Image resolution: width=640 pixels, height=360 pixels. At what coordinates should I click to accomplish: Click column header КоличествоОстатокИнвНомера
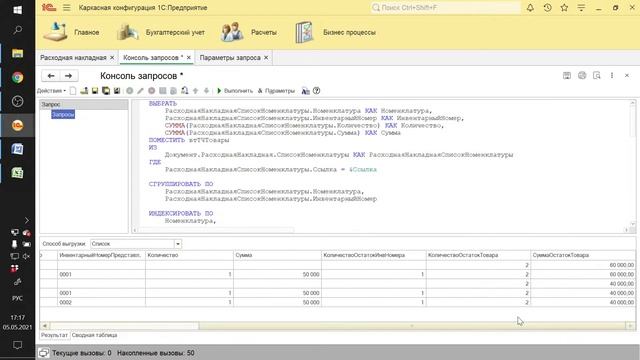pos(373,255)
